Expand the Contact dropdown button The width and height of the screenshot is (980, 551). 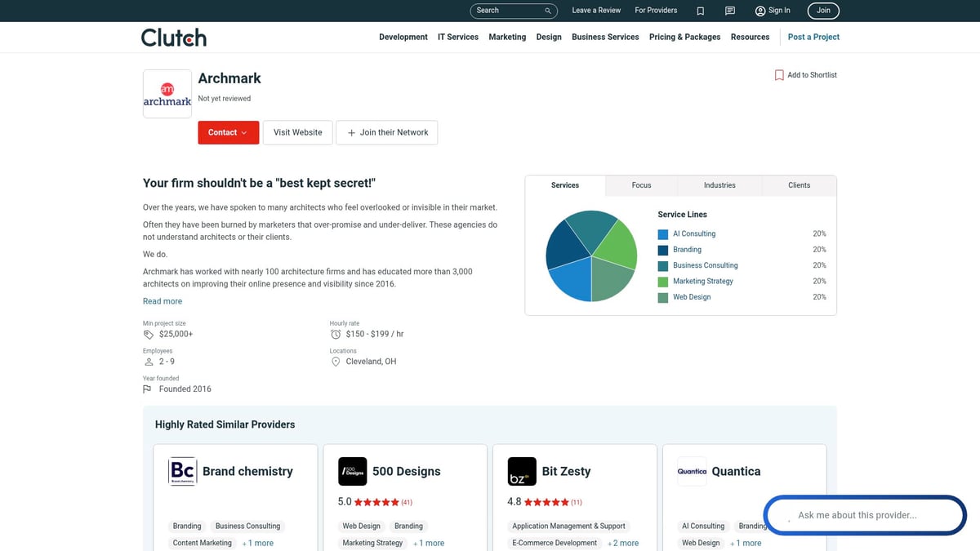pos(228,132)
